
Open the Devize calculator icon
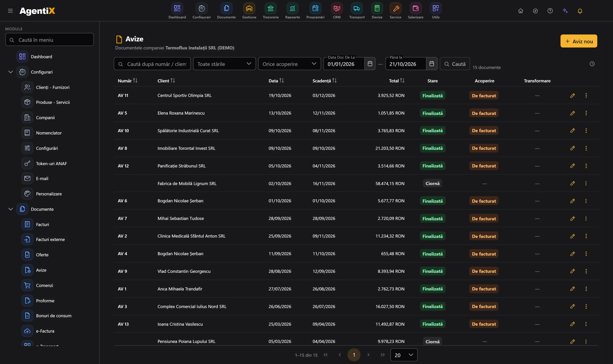point(377,9)
